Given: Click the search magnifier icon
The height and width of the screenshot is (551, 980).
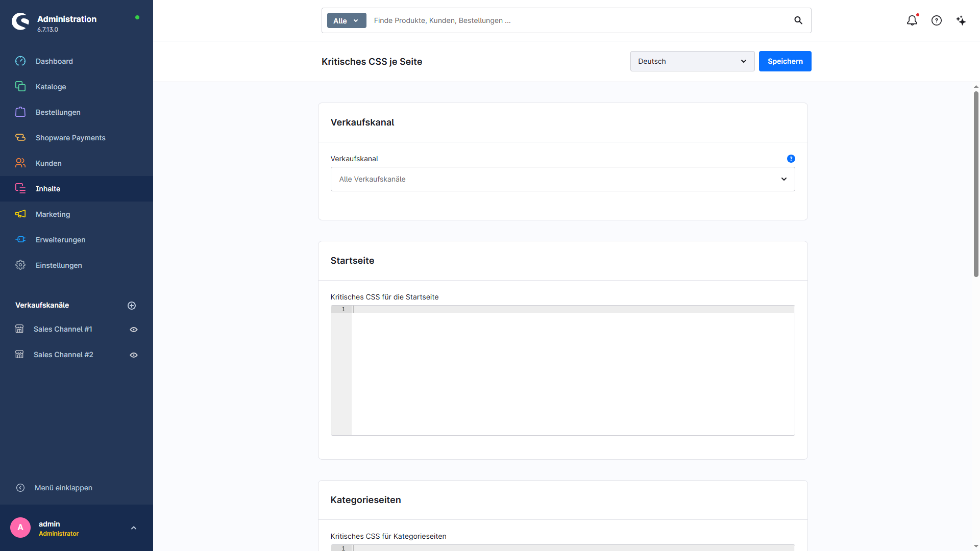Looking at the screenshot, I should click(x=798, y=20).
